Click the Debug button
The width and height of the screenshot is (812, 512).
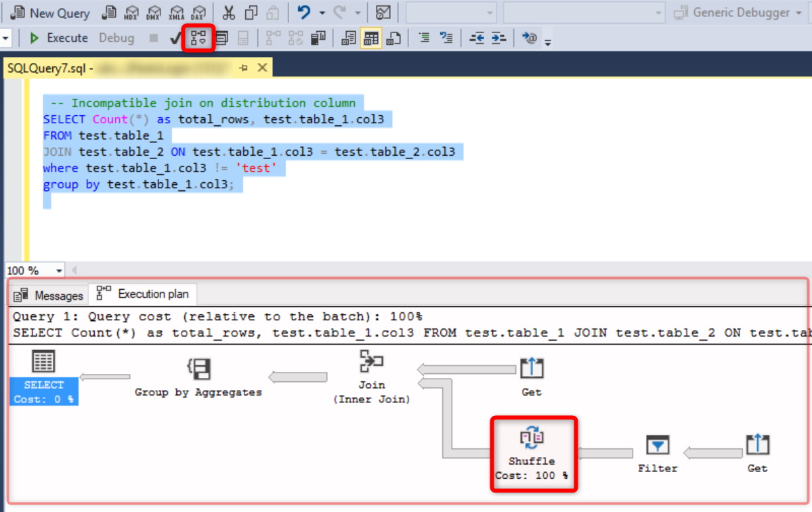(116, 38)
